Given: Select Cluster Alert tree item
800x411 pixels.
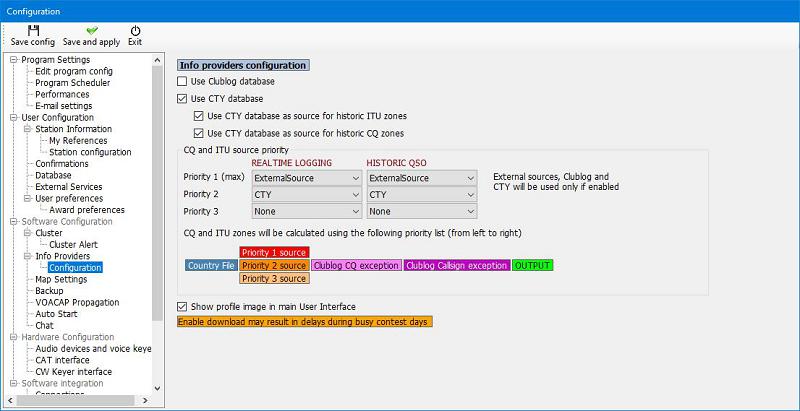Looking at the screenshot, I should pyautogui.click(x=73, y=245).
